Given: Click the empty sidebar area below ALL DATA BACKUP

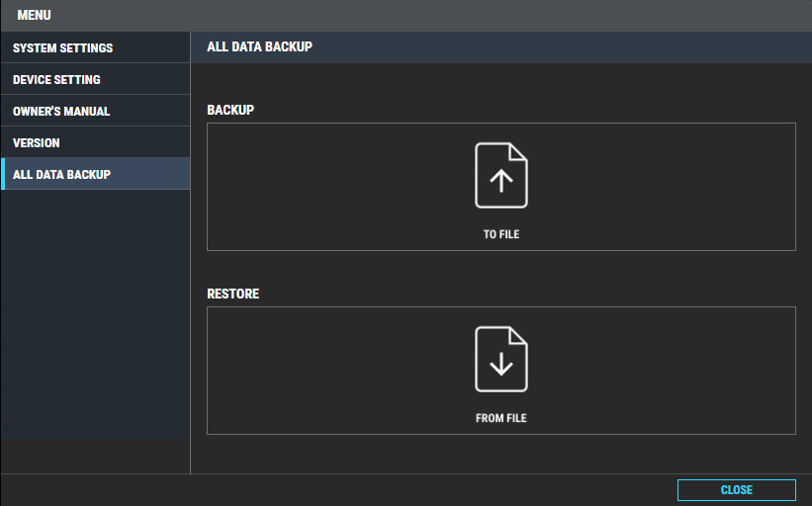Looking at the screenshot, I should [x=95, y=313].
